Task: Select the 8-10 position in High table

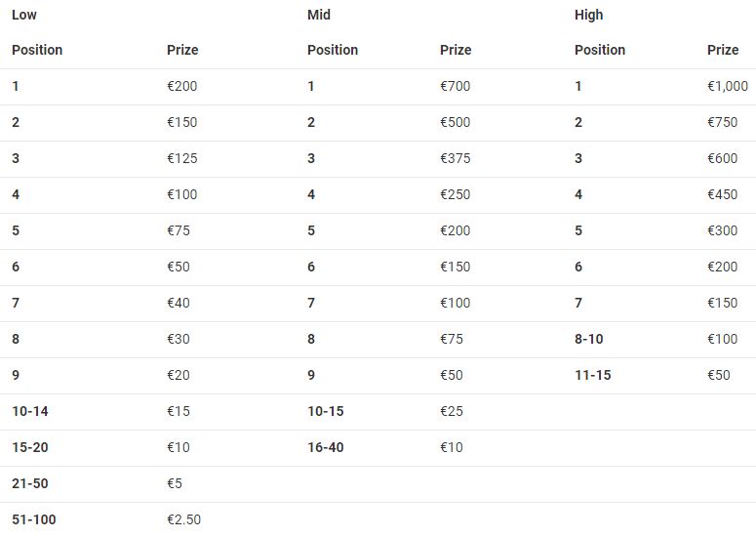Action: click(x=588, y=339)
